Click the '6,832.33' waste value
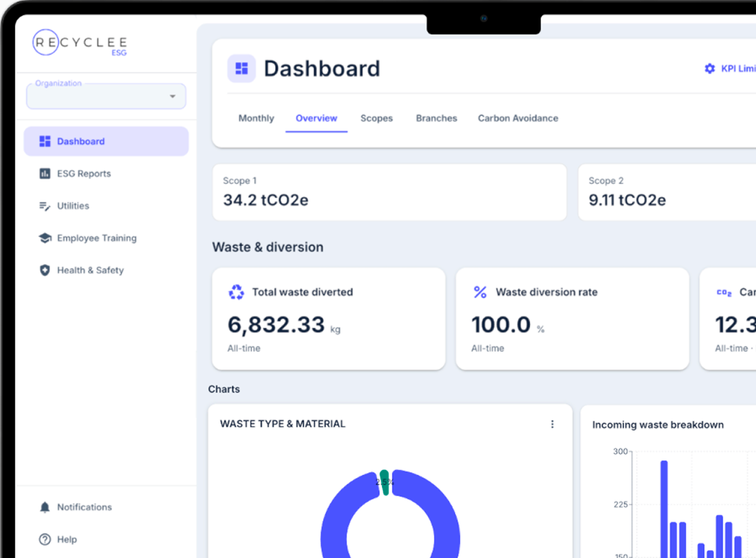Screen dimensions: 756x558 coord(276,324)
